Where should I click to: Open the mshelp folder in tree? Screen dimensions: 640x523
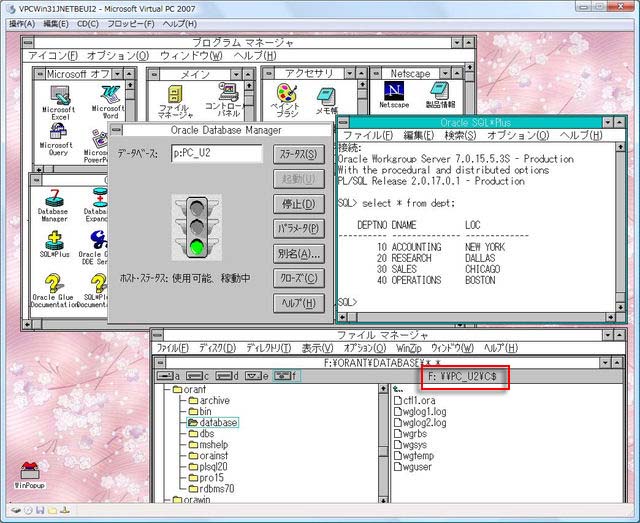pyautogui.click(x=208, y=445)
